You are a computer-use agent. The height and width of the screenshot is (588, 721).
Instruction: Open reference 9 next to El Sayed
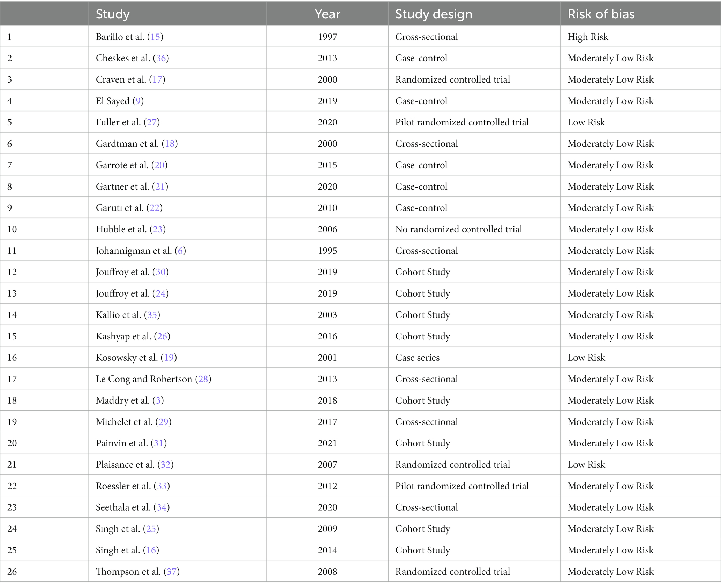(138, 101)
